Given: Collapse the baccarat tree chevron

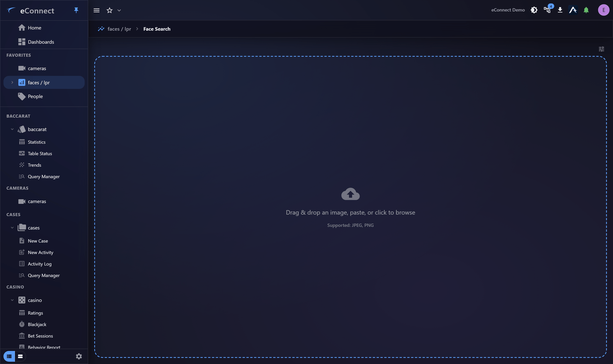Looking at the screenshot, I should tap(12, 129).
